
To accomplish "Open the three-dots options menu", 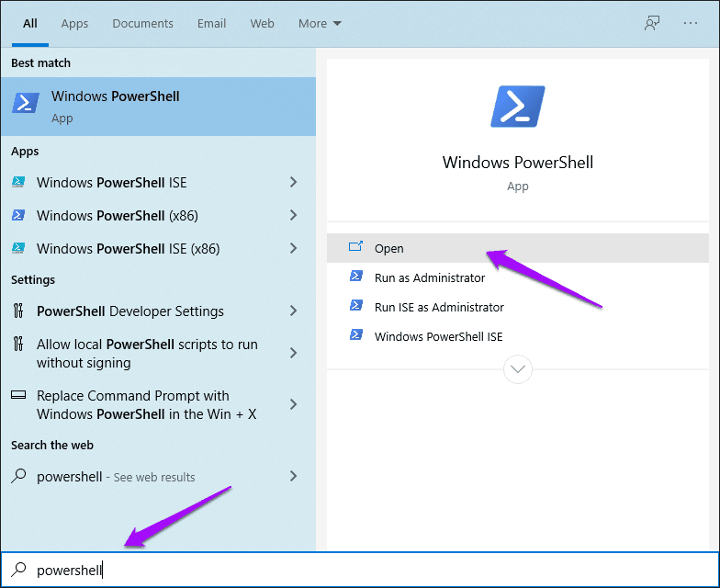I will click(692, 24).
